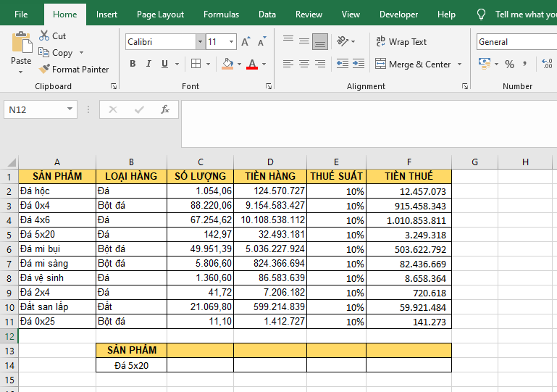557x392 pixels.
Task: Open the Page Layout tab
Action: 160,14
